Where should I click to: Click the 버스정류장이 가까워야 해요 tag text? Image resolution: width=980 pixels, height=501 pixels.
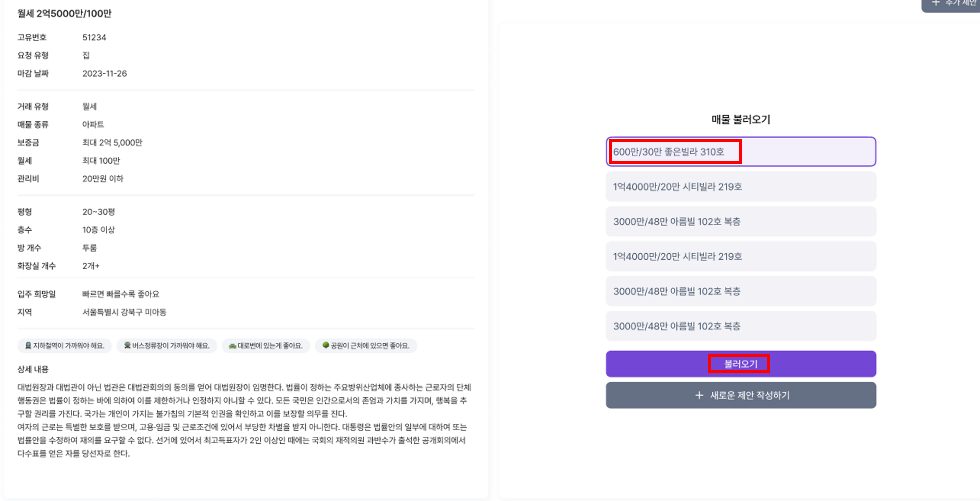tap(171, 346)
